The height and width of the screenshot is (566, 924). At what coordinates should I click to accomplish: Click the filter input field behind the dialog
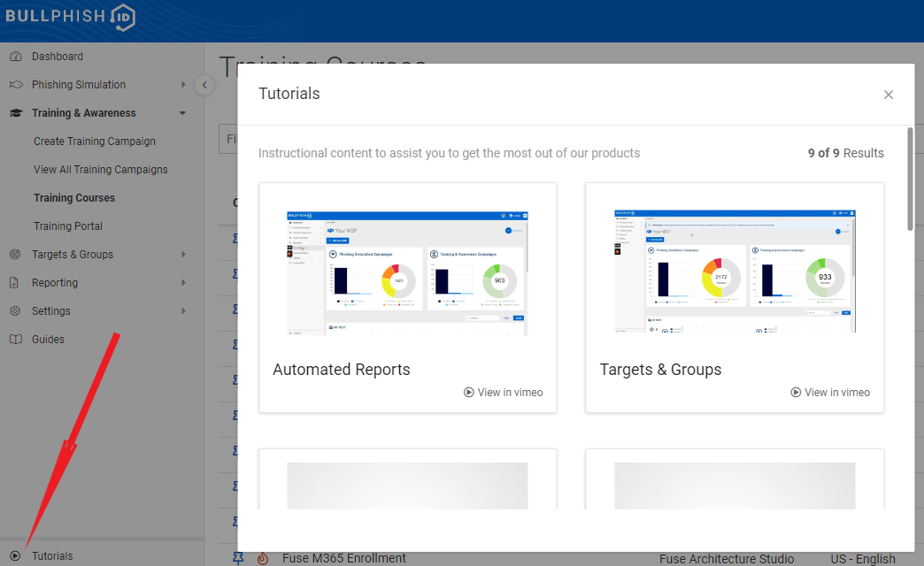click(x=228, y=139)
